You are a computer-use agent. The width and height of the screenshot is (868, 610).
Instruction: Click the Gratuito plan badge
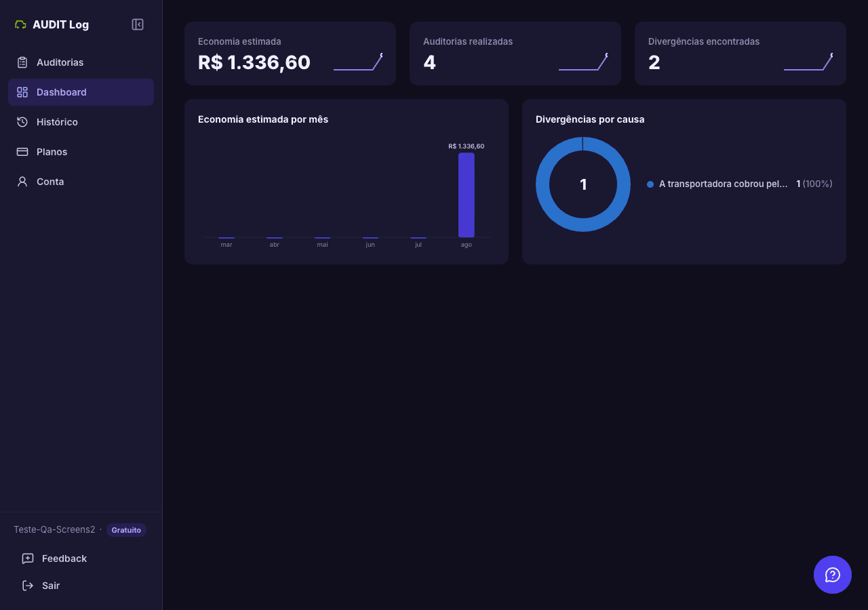coord(126,530)
